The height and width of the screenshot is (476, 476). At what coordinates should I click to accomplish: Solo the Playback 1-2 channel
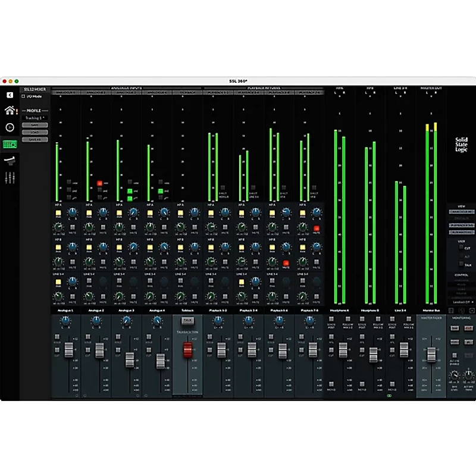tap(210, 337)
